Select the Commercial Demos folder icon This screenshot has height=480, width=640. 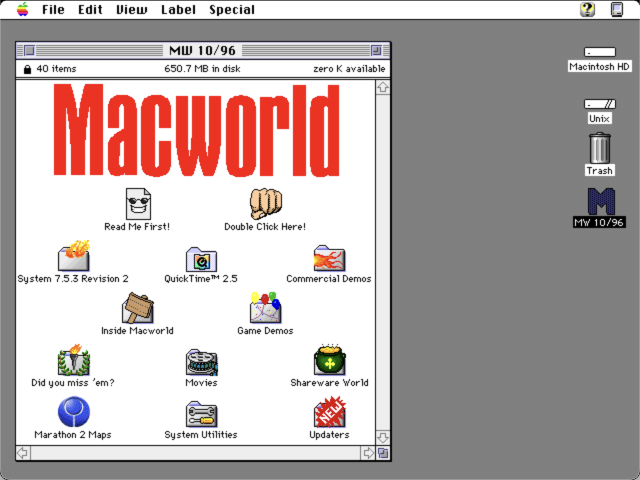click(x=329, y=258)
